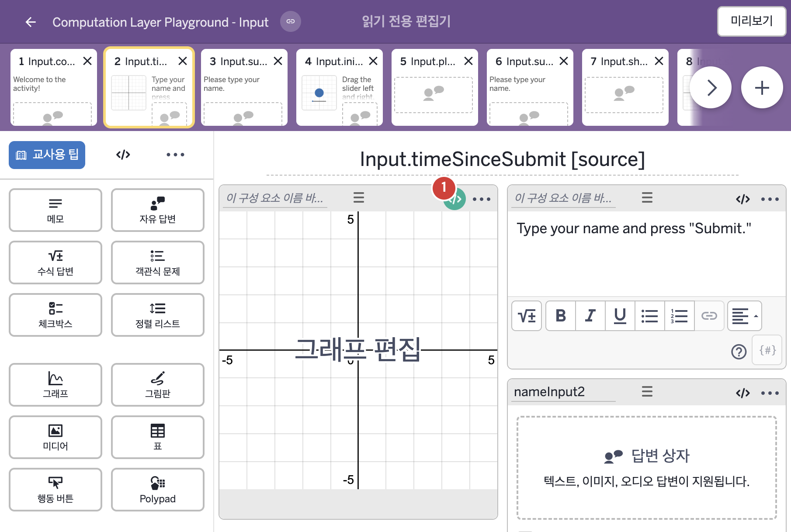Image resolution: width=791 pixels, height=532 pixels.
Task: Open the 미리보기 preview button
Action: 751,21
